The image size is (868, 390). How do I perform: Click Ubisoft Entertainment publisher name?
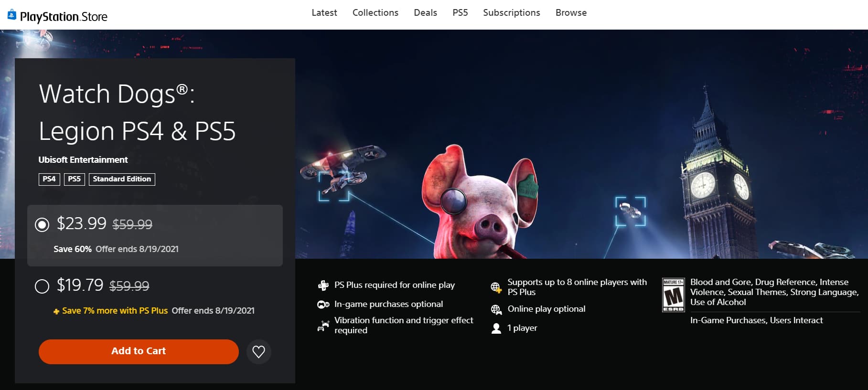tap(83, 160)
